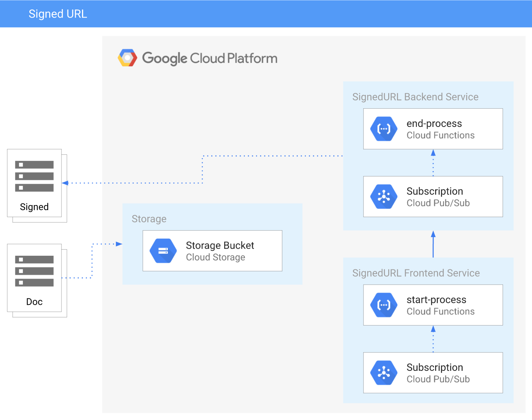This screenshot has width=532, height=420.
Task: Select the Signed server stack icon
Action: tap(34, 176)
